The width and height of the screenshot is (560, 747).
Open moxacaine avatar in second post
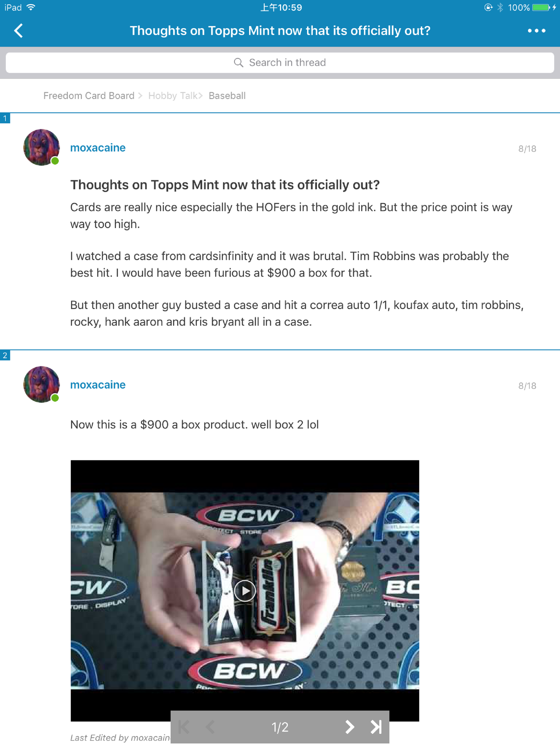41,384
